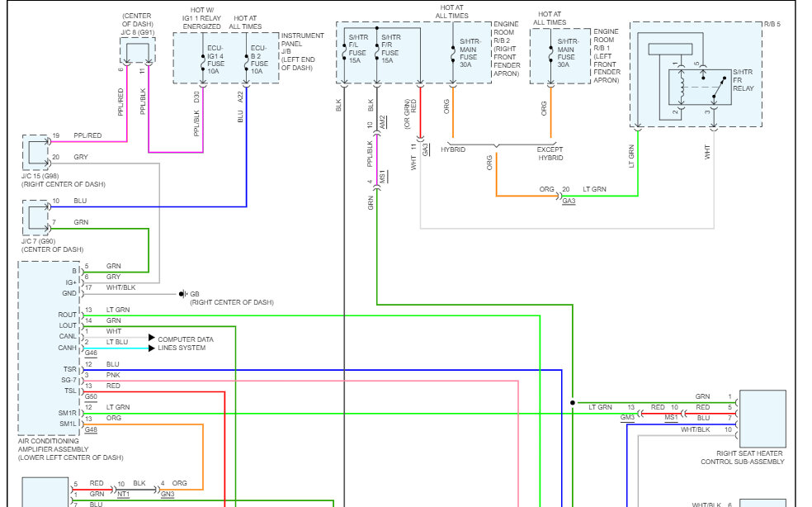Select the ROUT terminal label
Screen dimensions: 812x507
tap(68, 315)
